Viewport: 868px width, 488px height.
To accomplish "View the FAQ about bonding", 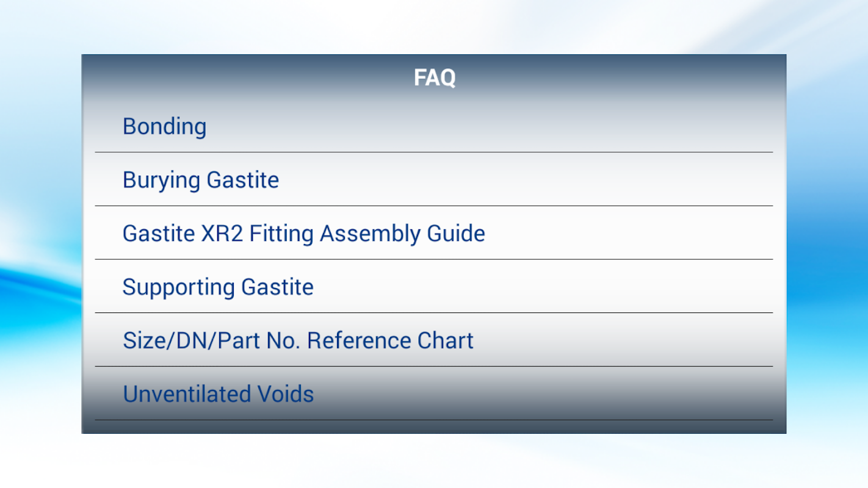I will [165, 127].
